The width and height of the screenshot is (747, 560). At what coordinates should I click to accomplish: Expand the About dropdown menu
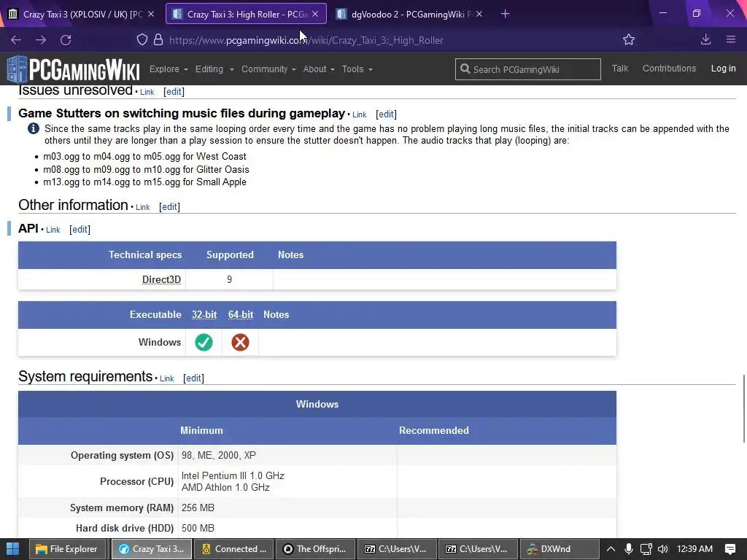click(x=319, y=69)
